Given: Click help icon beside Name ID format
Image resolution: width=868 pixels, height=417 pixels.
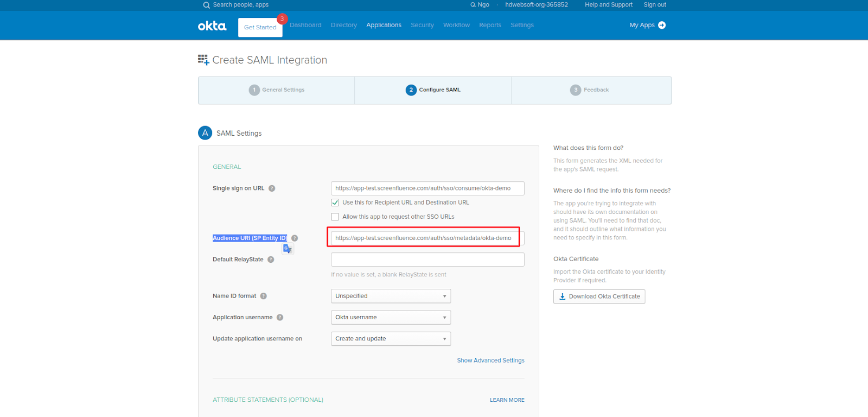Looking at the screenshot, I should (x=264, y=296).
